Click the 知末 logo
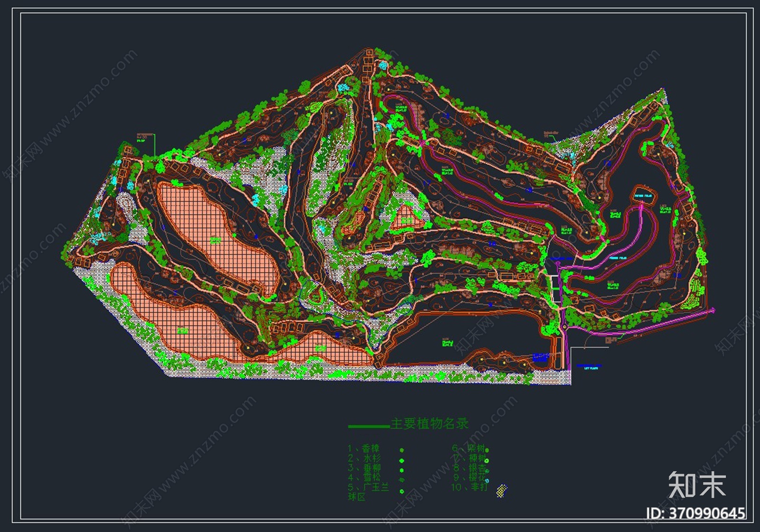The height and width of the screenshot is (532, 760). (697, 485)
